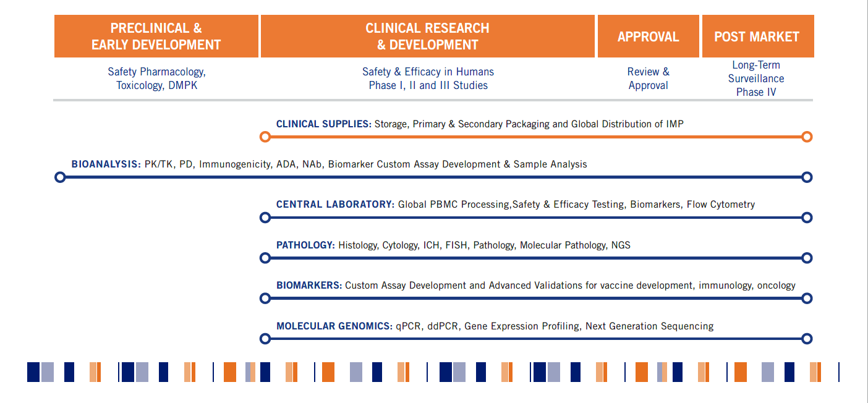Image resolution: width=868 pixels, height=403 pixels.
Task: Select the Post Market header
Action: coord(757,36)
